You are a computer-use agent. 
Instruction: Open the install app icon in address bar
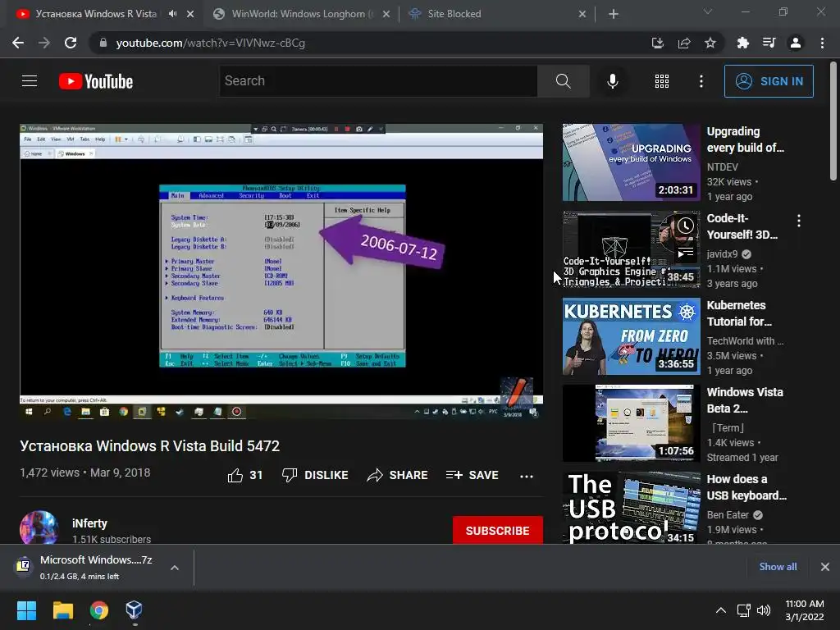coord(658,43)
